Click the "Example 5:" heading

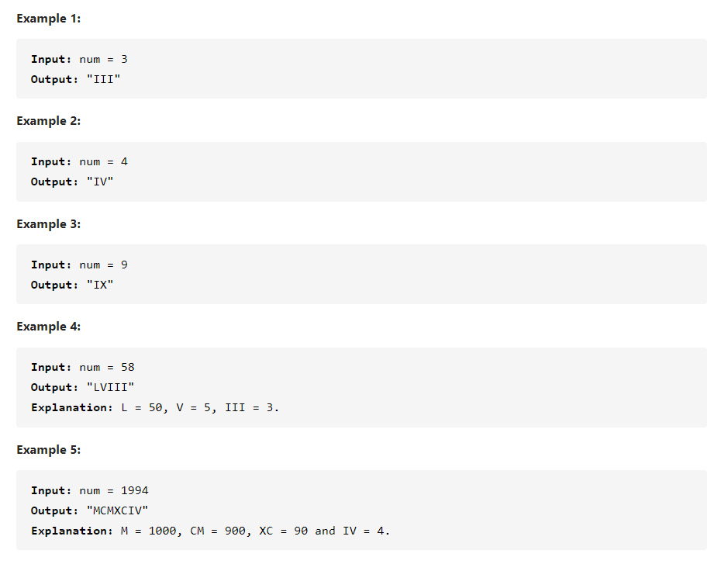tap(48, 450)
